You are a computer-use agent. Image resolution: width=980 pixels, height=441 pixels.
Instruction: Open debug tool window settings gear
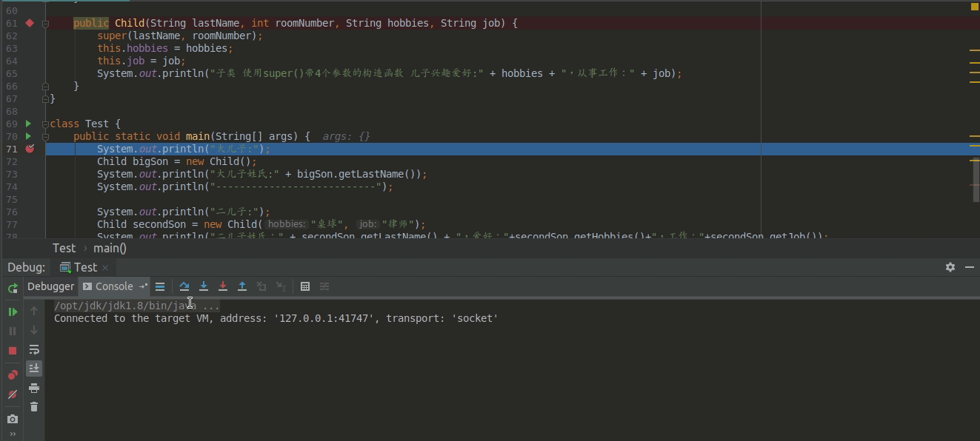coord(950,267)
